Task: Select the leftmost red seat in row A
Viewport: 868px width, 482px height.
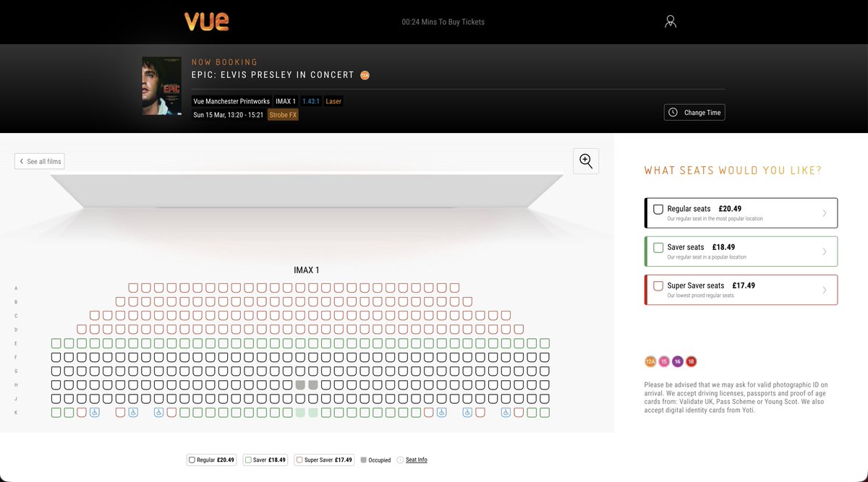Action: click(133, 288)
